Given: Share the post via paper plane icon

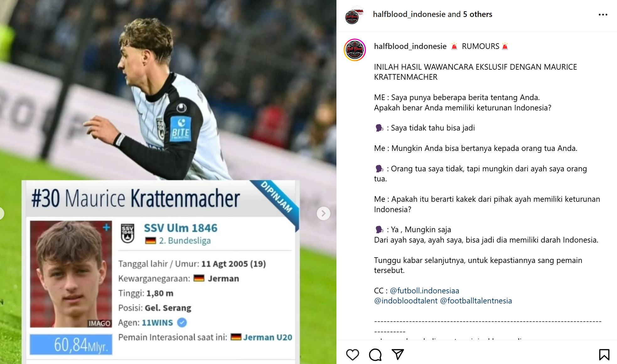Looking at the screenshot, I should tap(398, 354).
